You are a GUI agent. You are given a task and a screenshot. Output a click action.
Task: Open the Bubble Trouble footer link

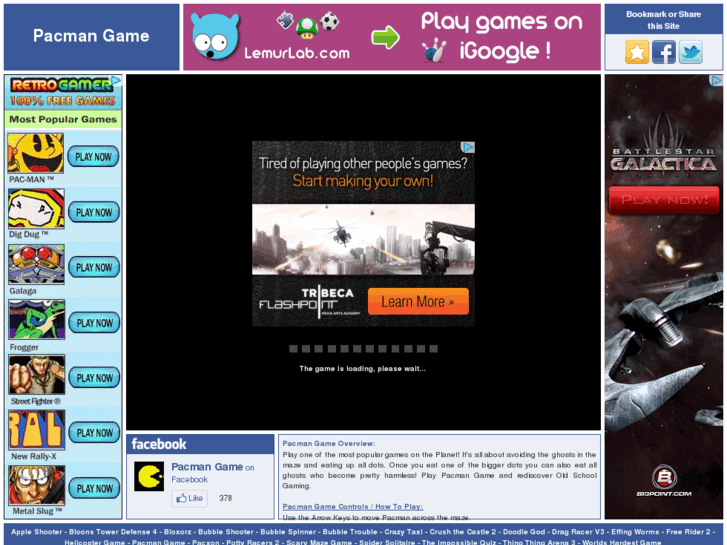coord(350,532)
